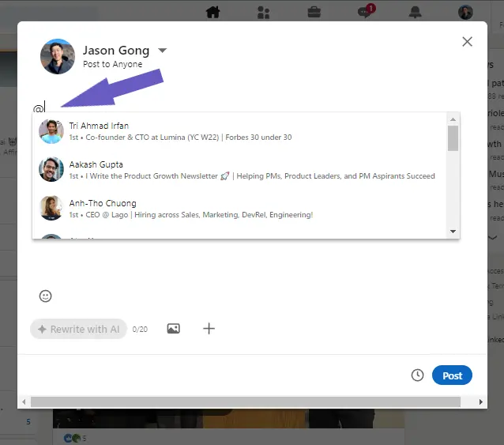The width and height of the screenshot is (504, 445).
Task: Click Jason Gong's profile photo in composer
Action: [58, 57]
